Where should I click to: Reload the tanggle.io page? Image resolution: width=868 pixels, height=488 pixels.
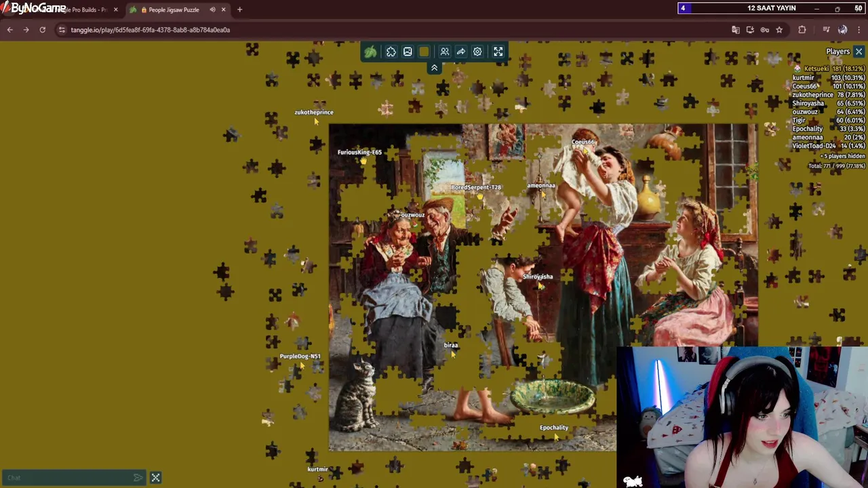[42, 30]
